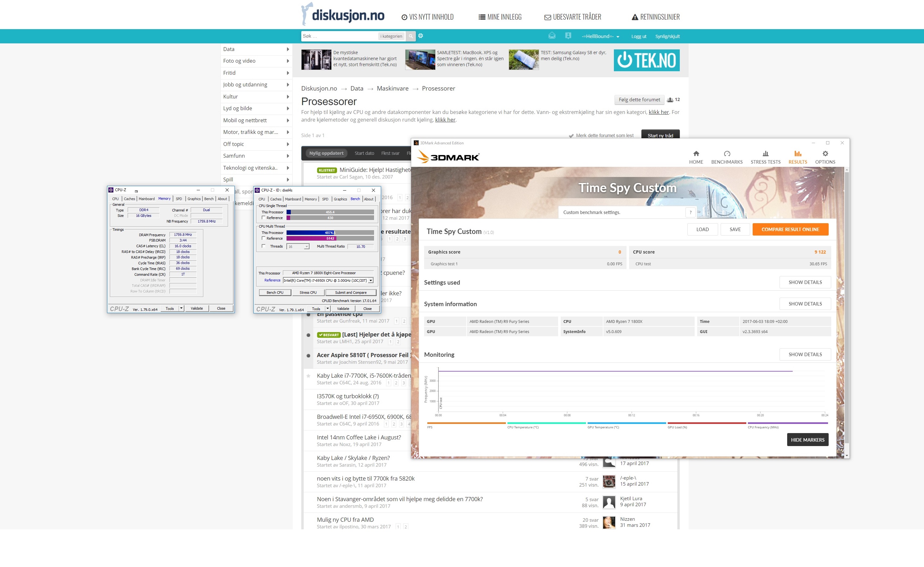Viewport: 924px width, 567px height.
Task: Switch to Graphics tab in CPU-Z Bench window
Action: [340, 199]
